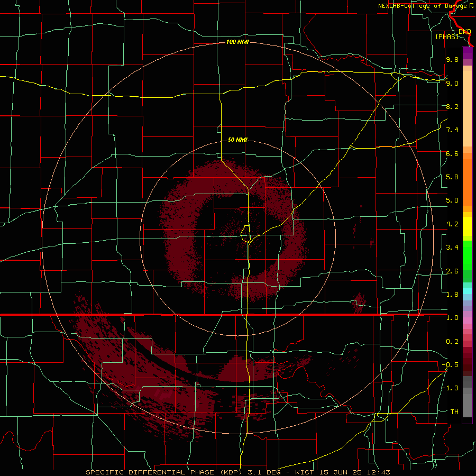476x476 pixels.
Task: Pick the bright green band of the color bar
Action: 467,255
